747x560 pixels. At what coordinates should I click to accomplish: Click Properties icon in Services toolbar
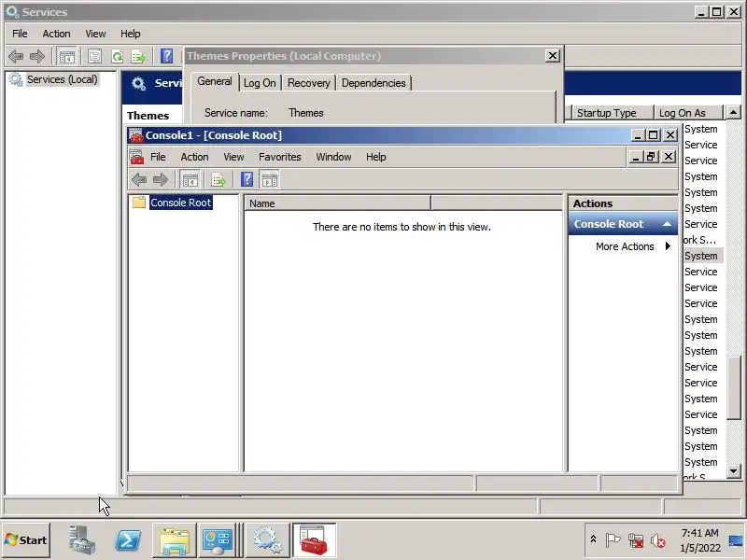(94, 57)
